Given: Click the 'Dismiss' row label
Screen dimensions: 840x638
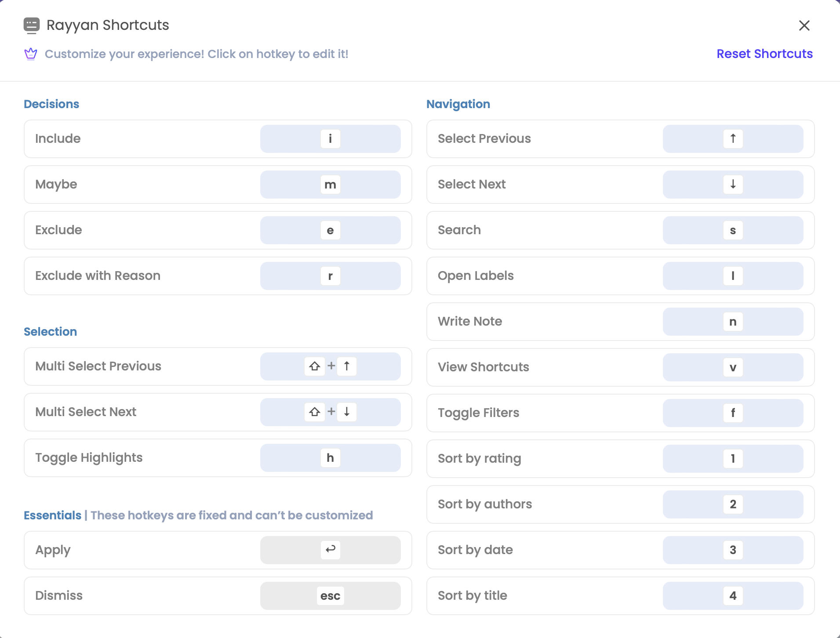Looking at the screenshot, I should (x=59, y=596).
